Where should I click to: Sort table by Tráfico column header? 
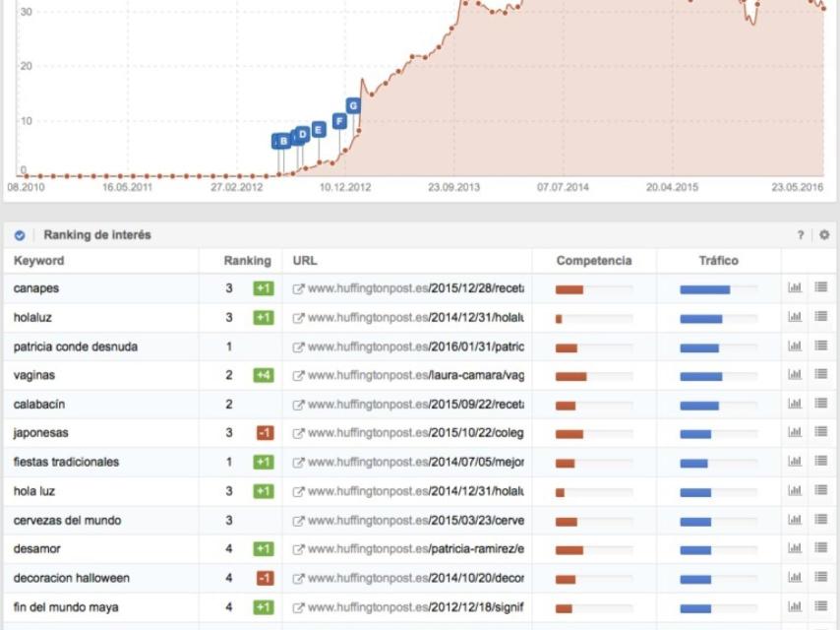[718, 261]
